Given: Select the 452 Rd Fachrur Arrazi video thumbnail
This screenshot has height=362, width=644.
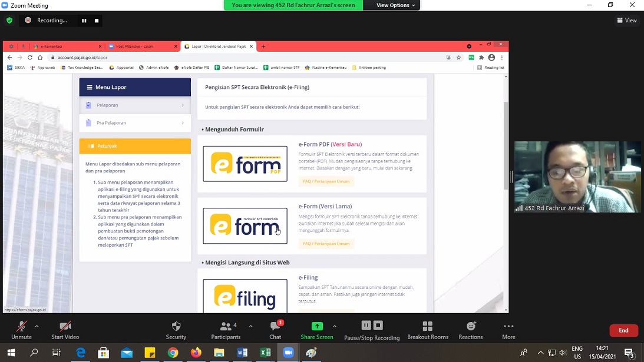Looking at the screenshot, I should 577,177.
